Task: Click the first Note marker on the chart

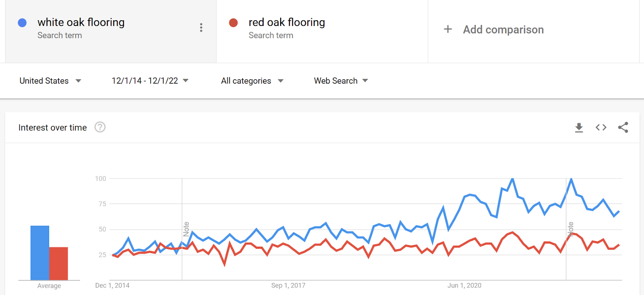Action: pyautogui.click(x=186, y=229)
